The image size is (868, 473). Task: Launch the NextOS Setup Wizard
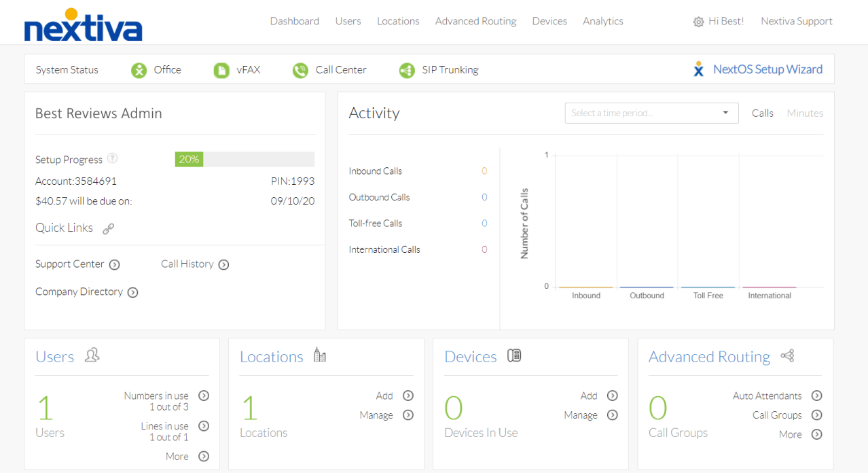767,69
